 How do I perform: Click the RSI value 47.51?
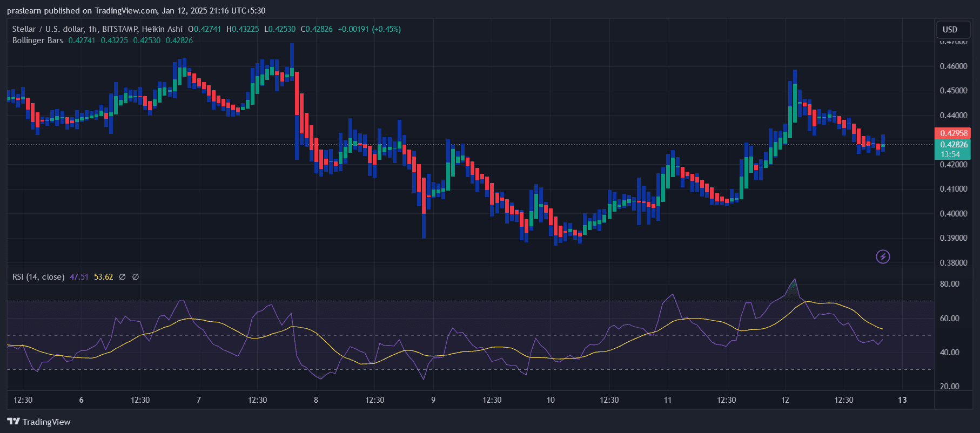(79, 277)
